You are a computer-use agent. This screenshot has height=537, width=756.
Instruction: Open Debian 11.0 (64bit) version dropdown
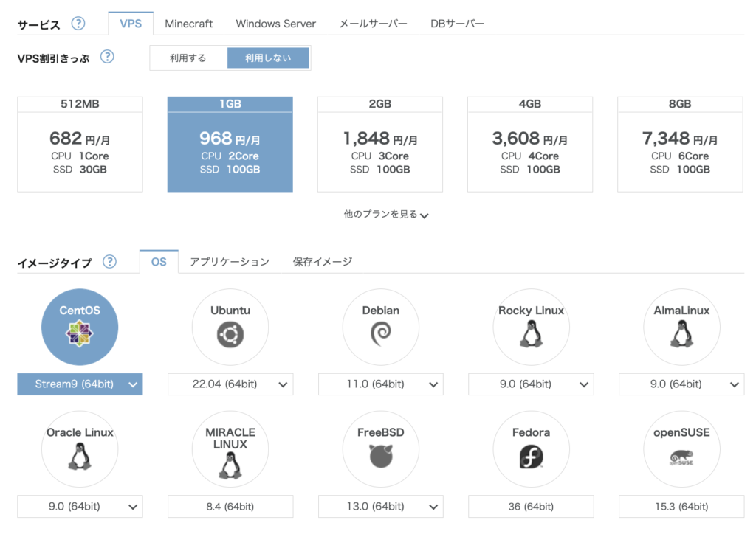pos(381,384)
